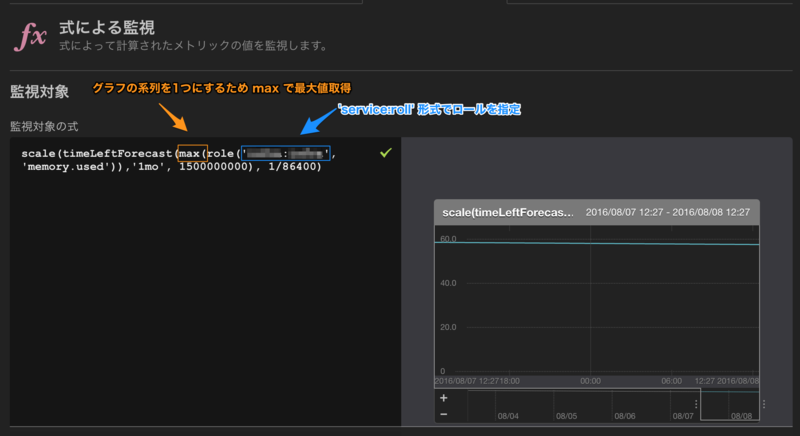Click the green validation checkmark icon
Screen dimensions: 800x436
[386, 152]
